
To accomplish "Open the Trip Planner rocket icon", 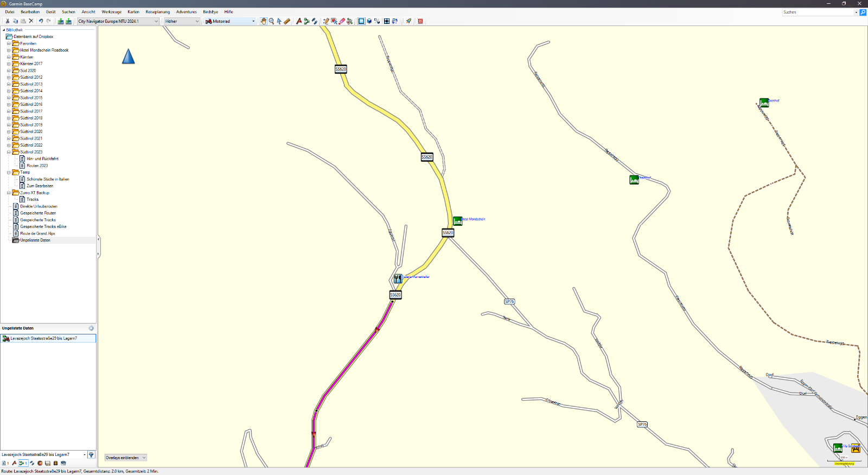I will tap(409, 21).
